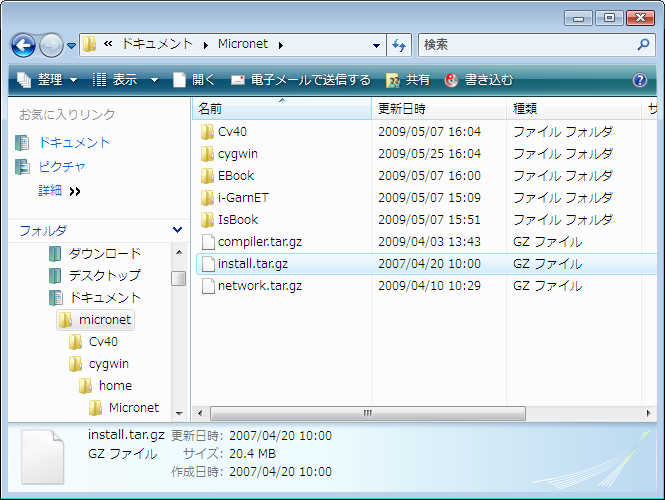
Task: Open recent pages dropdown beside Forward arrow
Action: pyautogui.click(x=72, y=45)
